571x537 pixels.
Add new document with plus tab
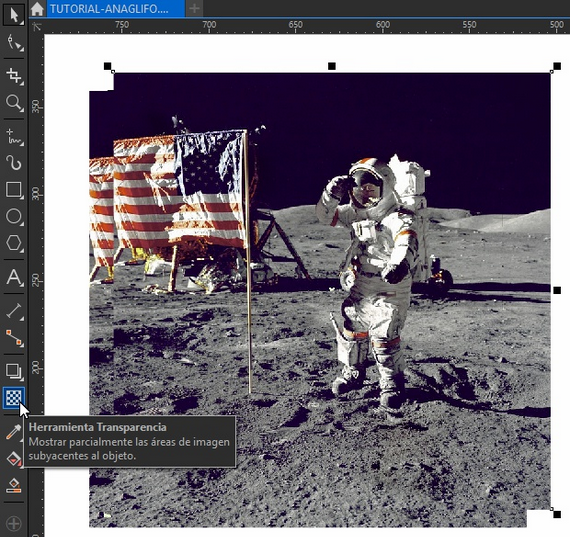[194, 9]
